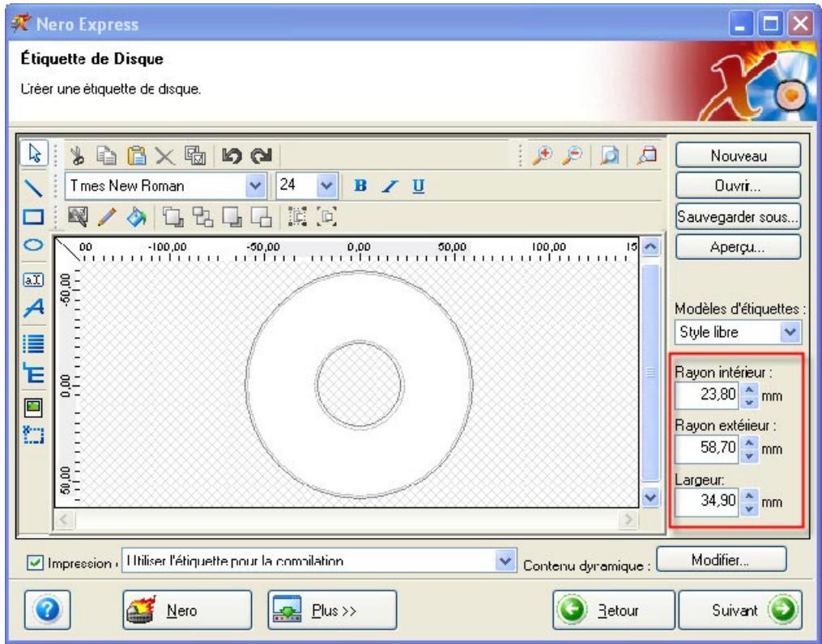Open the Utiliser l'étiquette dropdown
Viewport: 822px width, 644px height.
coord(505,561)
